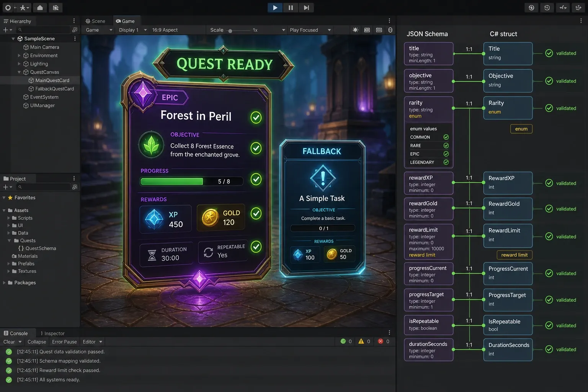Open the SampleScene row three-dot menu

point(75,39)
